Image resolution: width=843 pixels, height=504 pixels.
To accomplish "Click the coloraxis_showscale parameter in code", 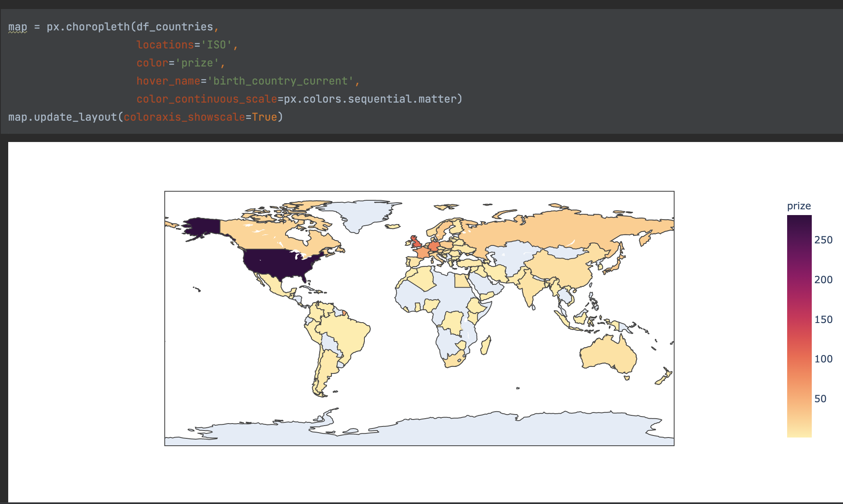I will tap(184, 117).
